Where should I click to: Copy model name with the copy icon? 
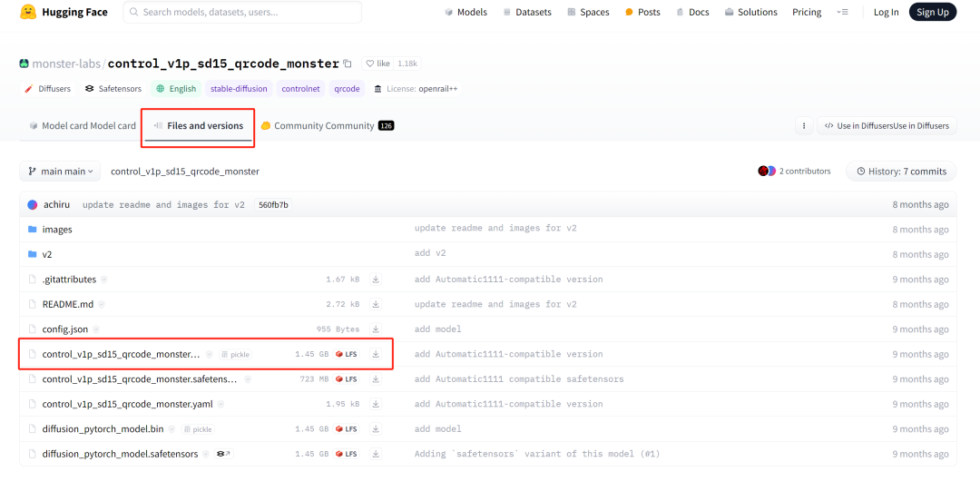(348, 64)
